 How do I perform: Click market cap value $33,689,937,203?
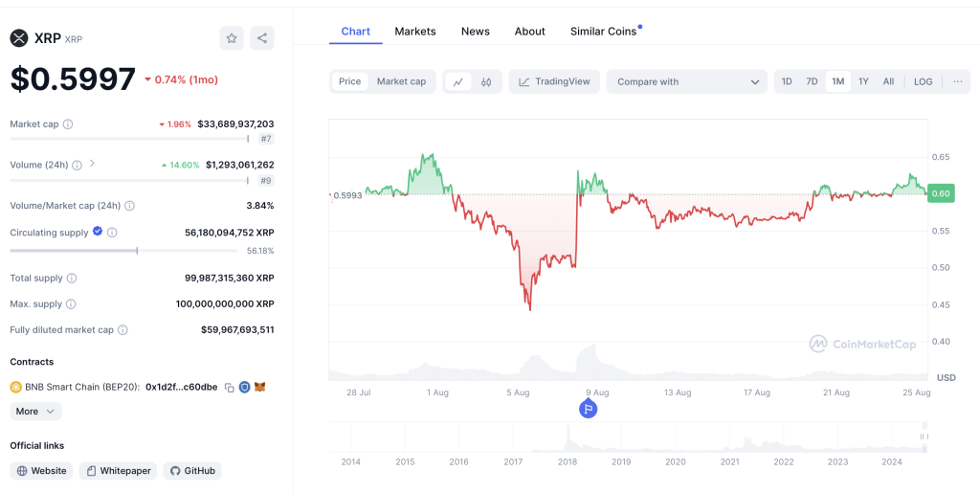(x=235, y=124)
